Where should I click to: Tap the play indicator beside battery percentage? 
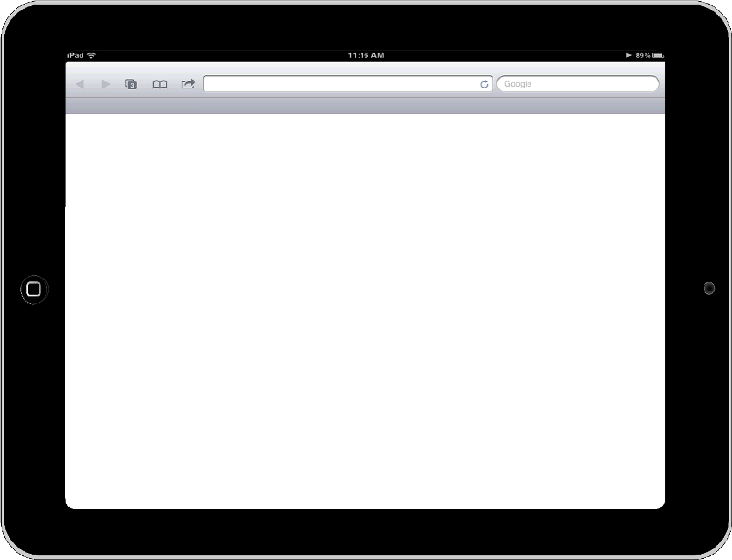629,55
